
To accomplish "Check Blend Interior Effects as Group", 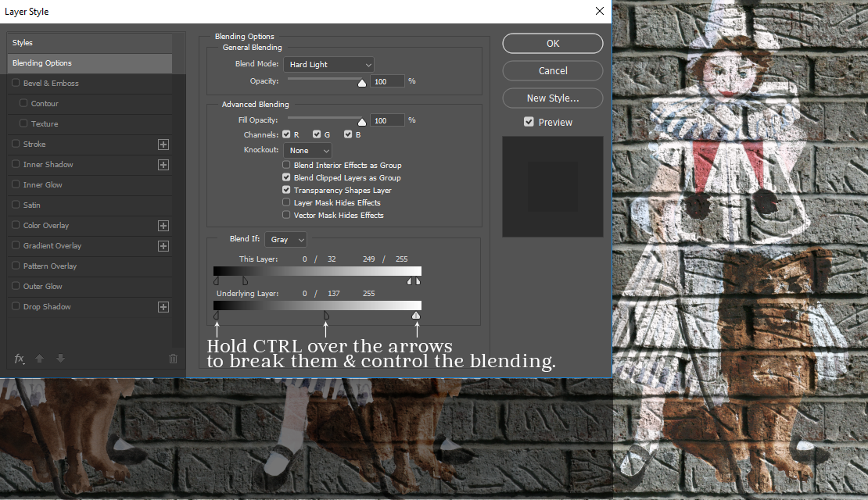I will (x=286, y=165).
